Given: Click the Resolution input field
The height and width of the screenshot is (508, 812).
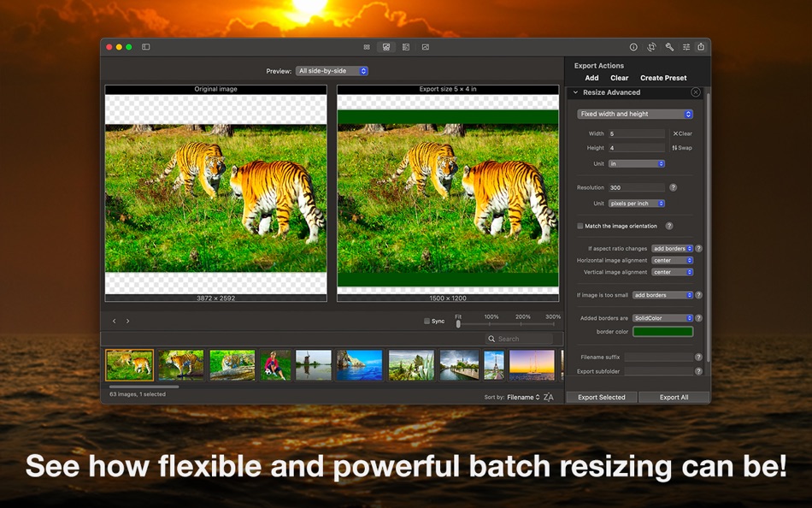Looking at the screenshot, I should (637, 187).
